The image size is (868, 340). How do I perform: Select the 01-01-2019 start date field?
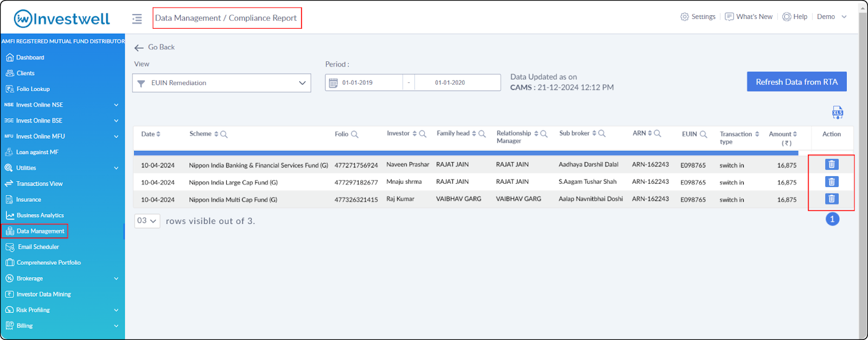[x=358, y=83]
